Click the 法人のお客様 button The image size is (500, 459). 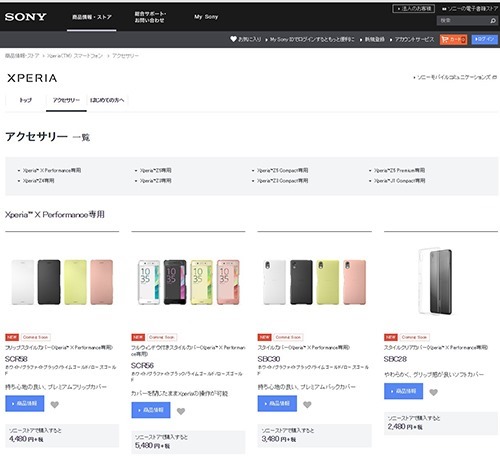click(413, 9)
